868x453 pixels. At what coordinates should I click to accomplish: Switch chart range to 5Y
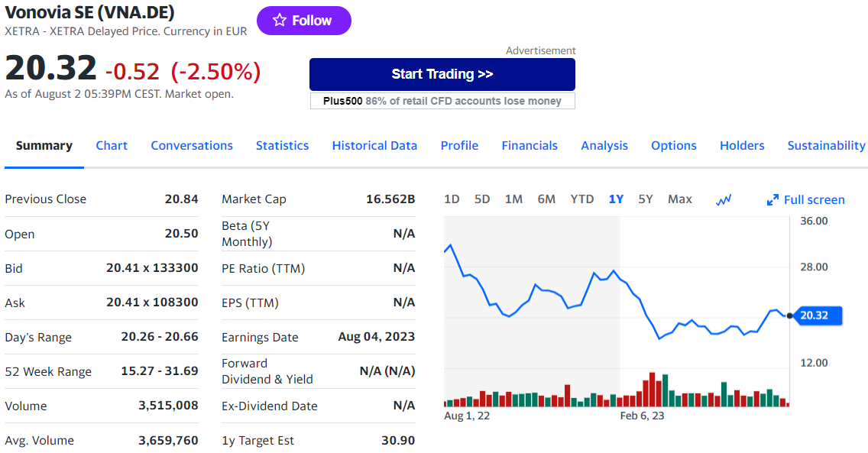coord(646,199)
